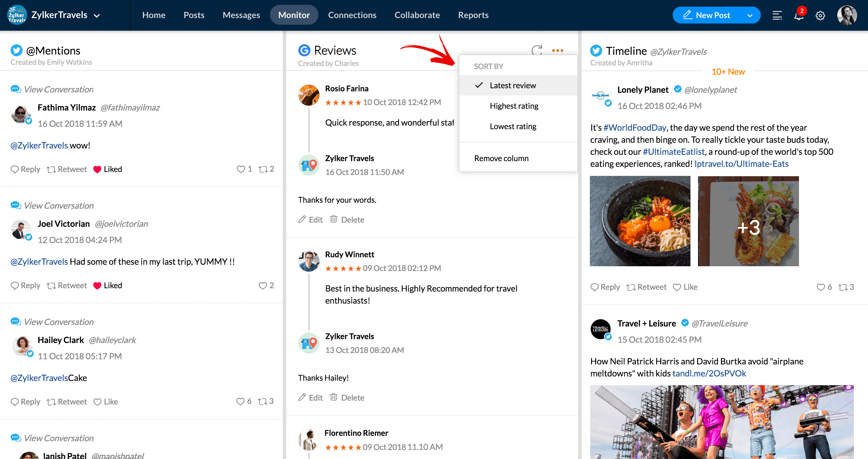Screen dimensions: 868x459
Task: Click the Google icon beside Reviews heading
Action: pyautogui.click(x=304, y=50)
